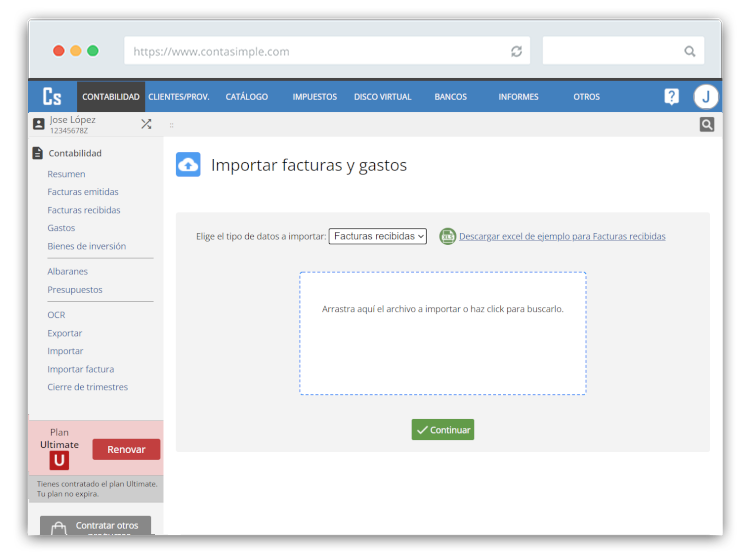Open OCR in the sidebar
The height and width of the screenshot is (552, 750).
click(x=56, y=315)
